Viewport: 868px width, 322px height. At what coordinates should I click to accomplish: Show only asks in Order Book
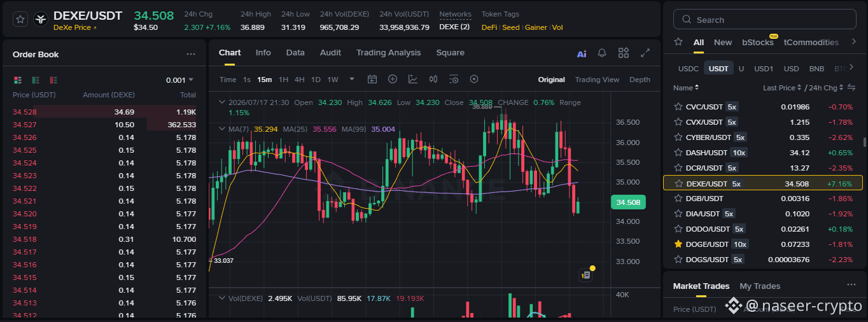tap(53, 80)
